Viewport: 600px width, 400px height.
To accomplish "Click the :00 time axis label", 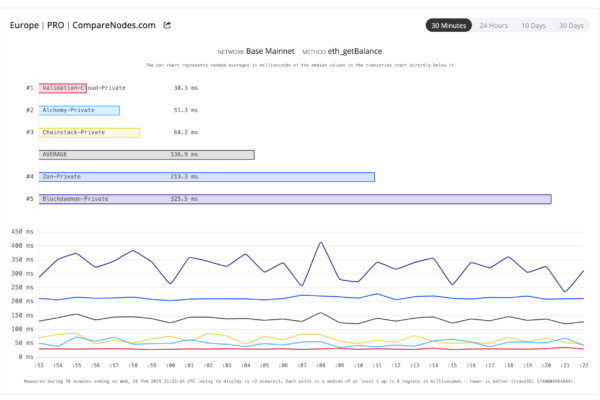I will coord(171,366).
